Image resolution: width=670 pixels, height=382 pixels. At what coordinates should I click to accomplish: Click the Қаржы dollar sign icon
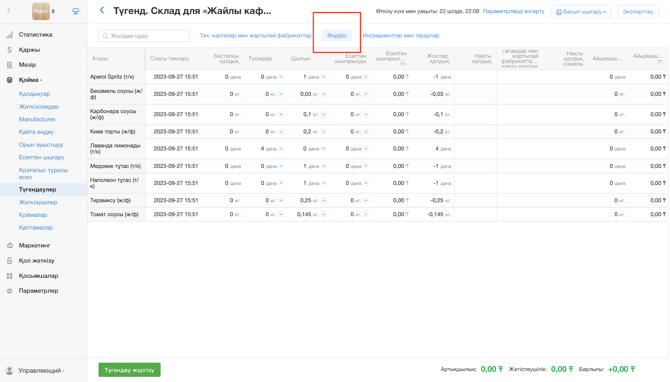[x=9, y=50]
